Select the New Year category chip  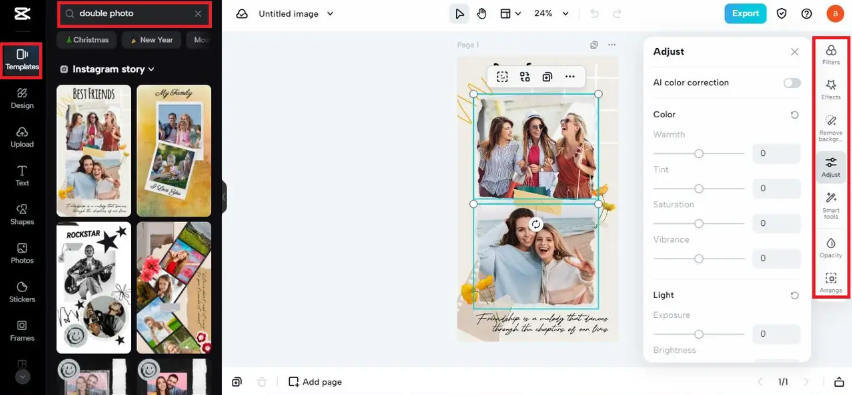pyautogui.click(x=152, y=40)
